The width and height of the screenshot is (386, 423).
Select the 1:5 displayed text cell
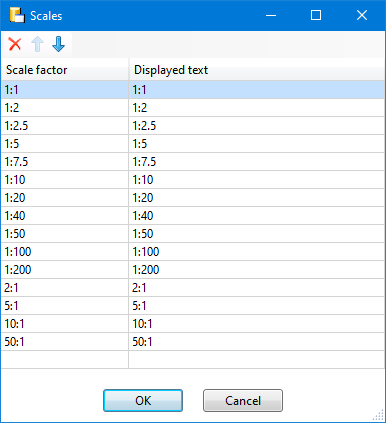tap(257, 144)
